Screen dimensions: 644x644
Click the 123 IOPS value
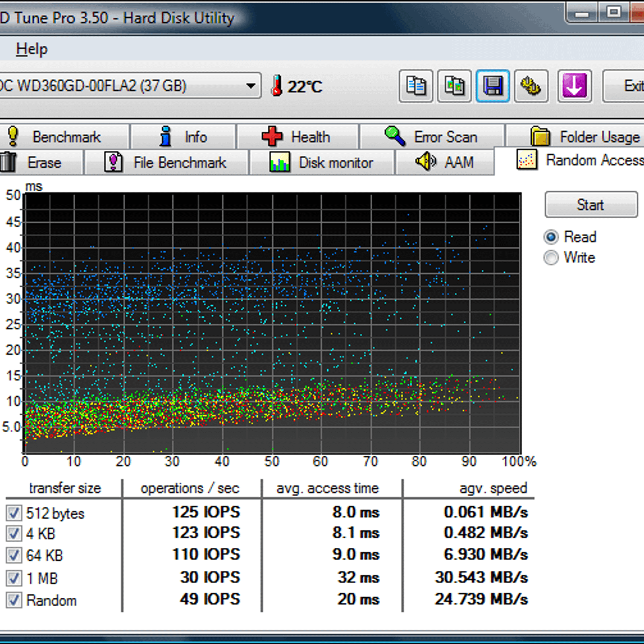click(x=206, y=533)
